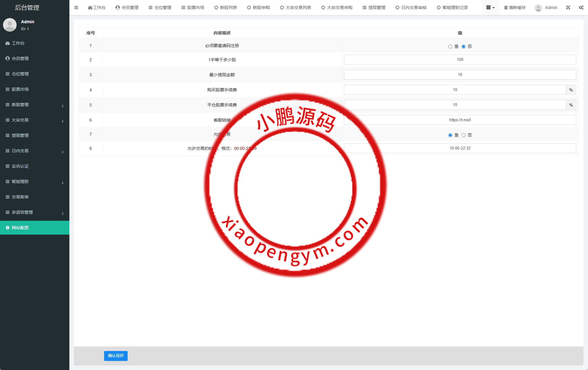This screenshot has height=370, width=588.
Task: Expand the 新股管理 sidebar section
Action: [21, 105]
